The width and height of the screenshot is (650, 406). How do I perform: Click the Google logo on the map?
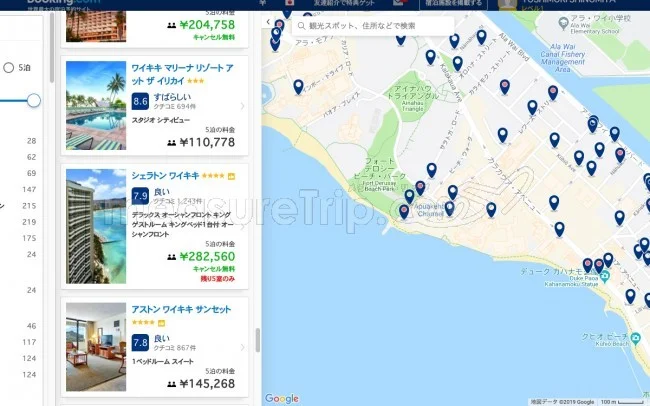[282, 399]
